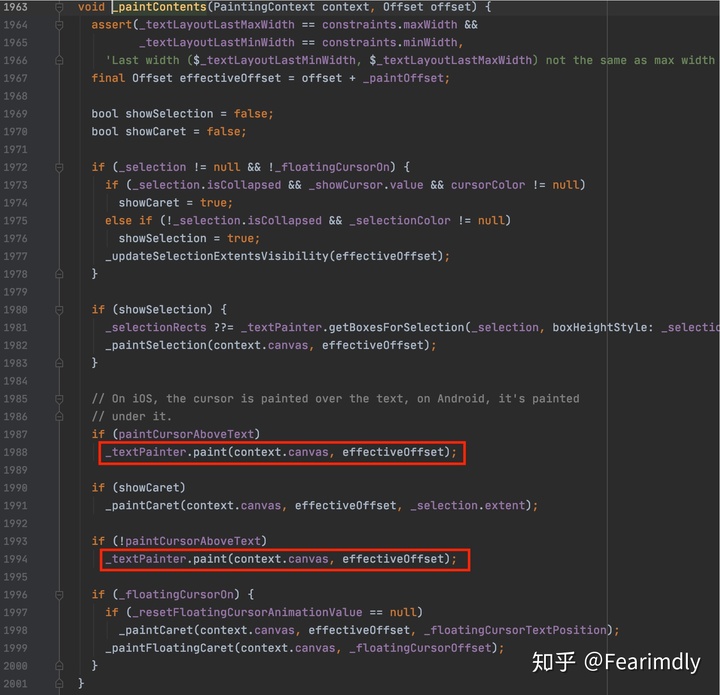The height and width of the screenshot is (695, 720).
Task: Click 'showSelection' in the bool declaration line 1969
Action: tap(169, 114)
